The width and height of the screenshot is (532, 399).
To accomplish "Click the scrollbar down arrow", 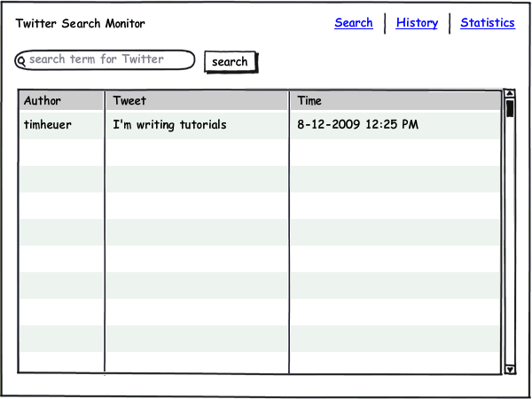I will pyautogui.click(x=510, y=369).
